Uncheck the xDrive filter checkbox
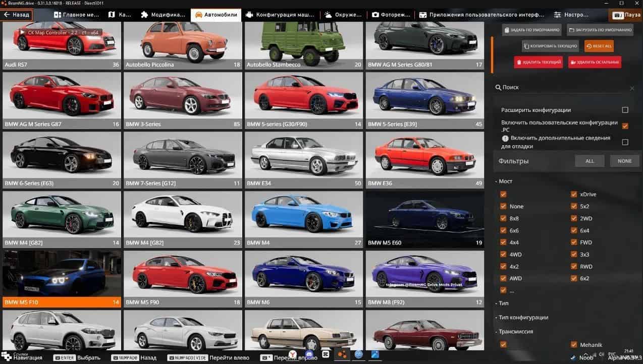Viewport: 643px width, 364px height. coord(574,194)
